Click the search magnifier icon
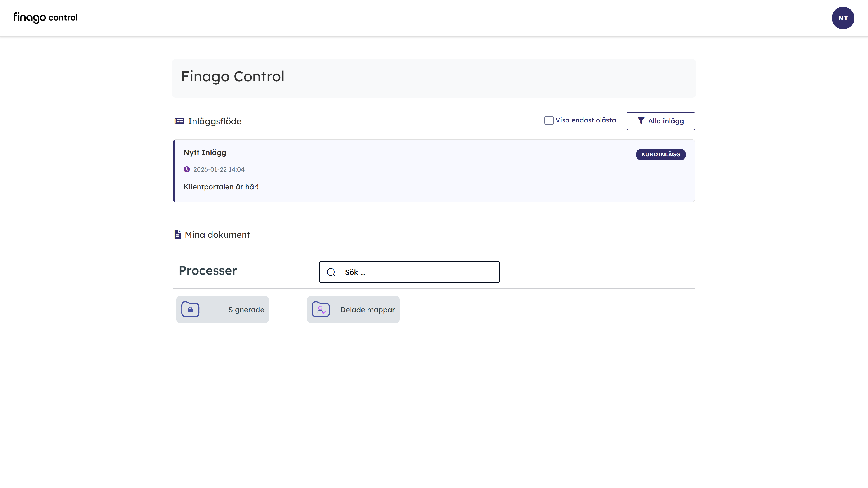This screenshot has width=868, height=488. 331,272
